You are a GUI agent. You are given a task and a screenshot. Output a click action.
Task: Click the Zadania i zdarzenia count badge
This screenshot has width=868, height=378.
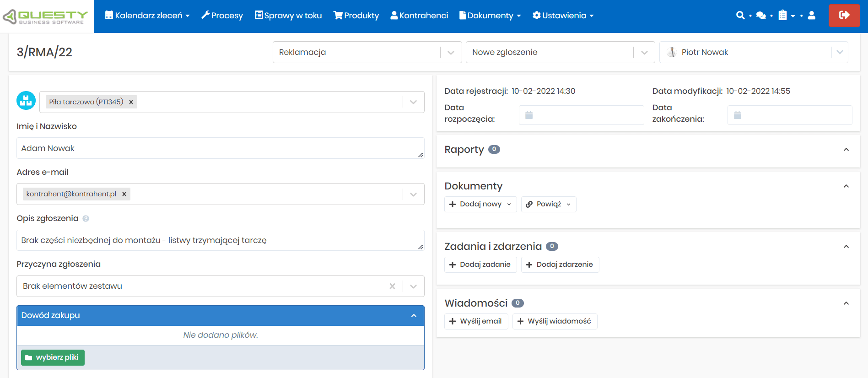click(552, 246)
